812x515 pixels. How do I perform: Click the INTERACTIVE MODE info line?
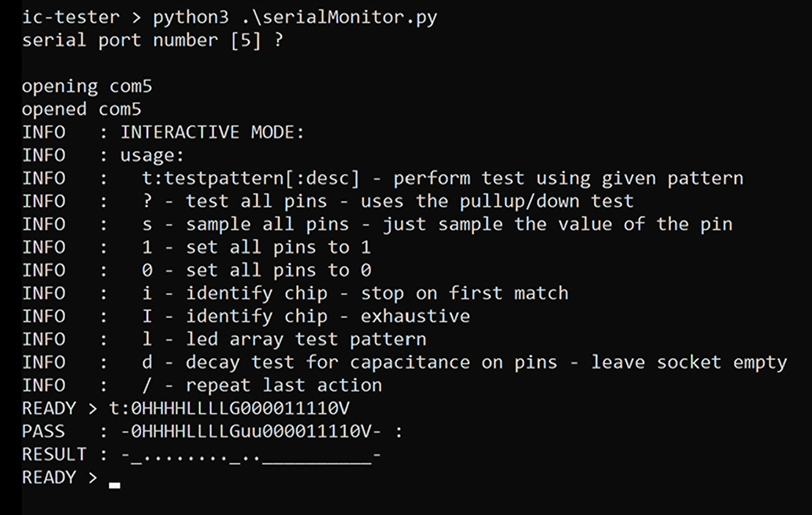tap(163, 133)
